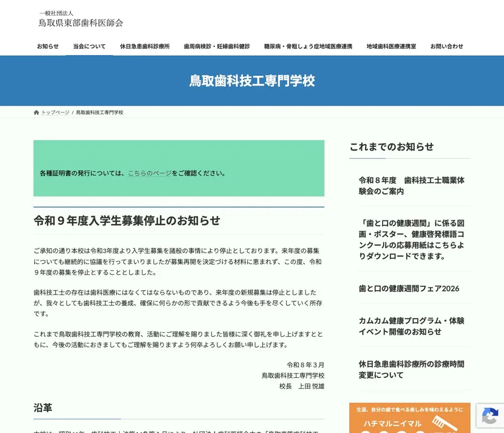Viewport: 504px width, 433px height.
Task: Select 休日急患歯科診療所 in the navigation
Action: 145,46
